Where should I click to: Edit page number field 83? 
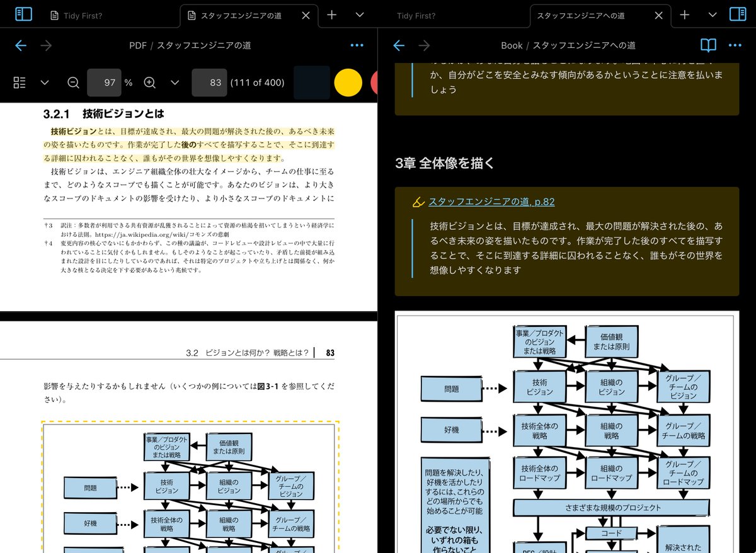tap(209, 83)
